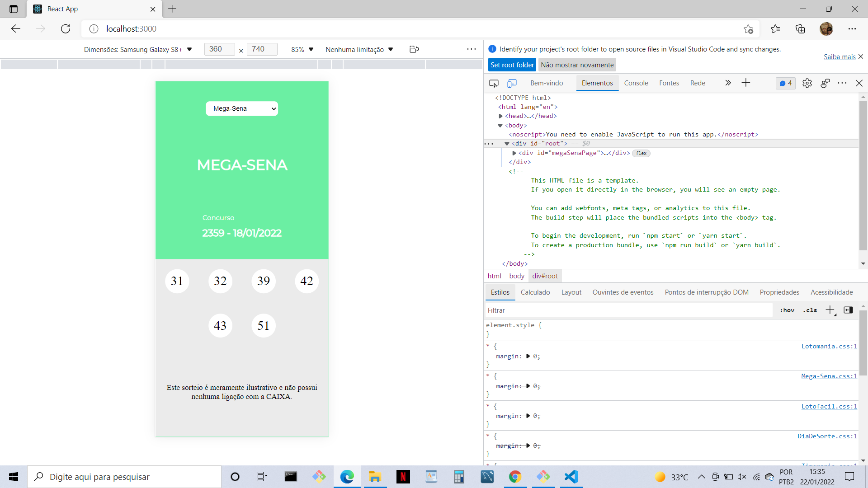The width and height of the screenshot is (868, 488).
Task: Expand the megaSenaPage div node
Action: [x=514, y=153]
